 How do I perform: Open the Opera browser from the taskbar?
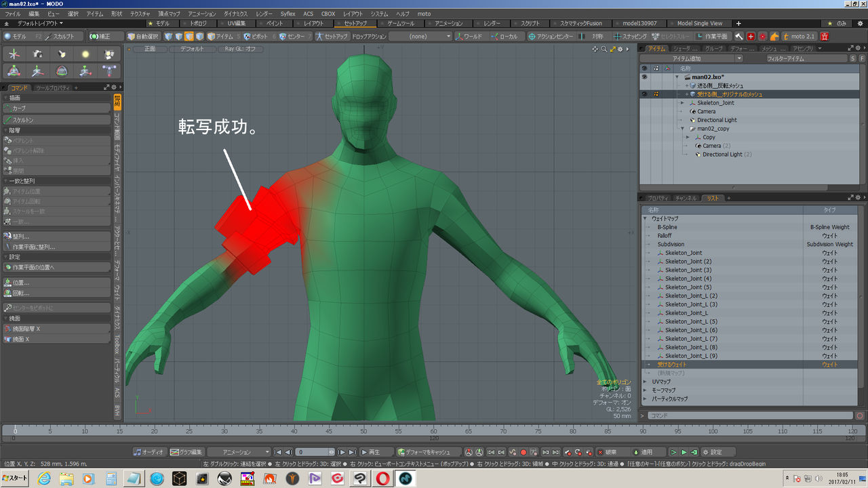(x=382, y=479)
